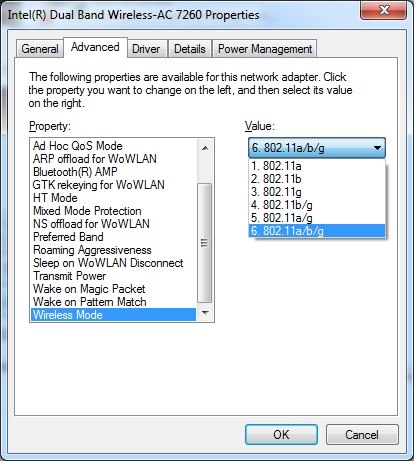Image resolution: width=414 pixels, height=461 pixels.
Task: Close the properties window with X
Action: click(384, 10)
